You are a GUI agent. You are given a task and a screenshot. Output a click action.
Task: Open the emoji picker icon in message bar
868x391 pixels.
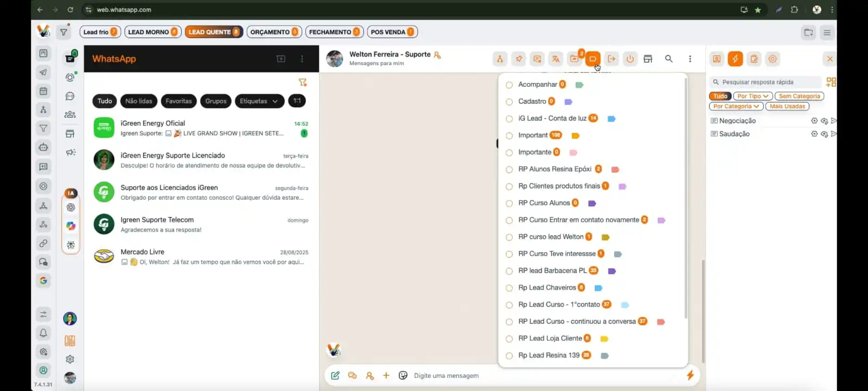pyautogui.click(x=403, y=375)
